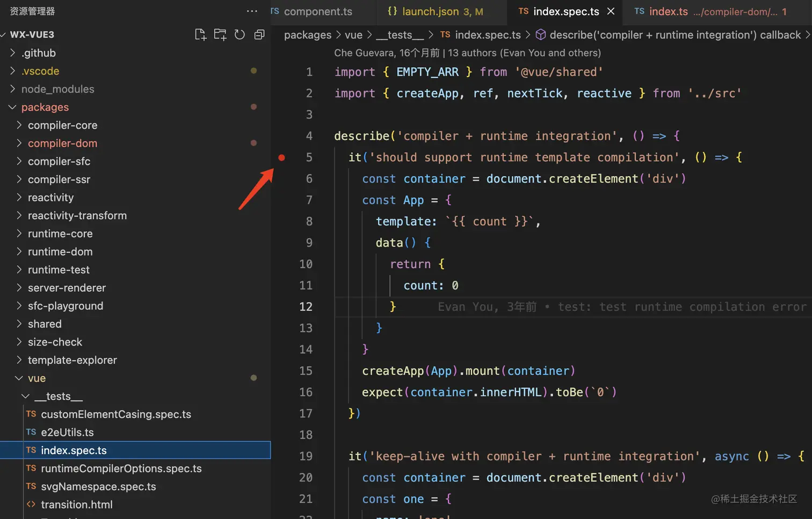This screenshot has width=812, height=519.
Task: Expand the compiler-dom folder
Action: 135,143
